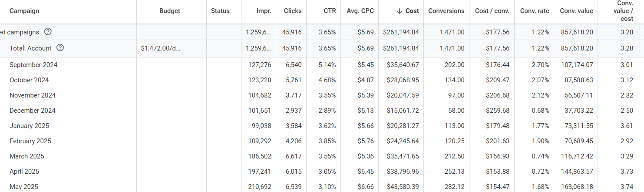
Task: Click the $1,472.00 account budget cell
Action: 160,48
